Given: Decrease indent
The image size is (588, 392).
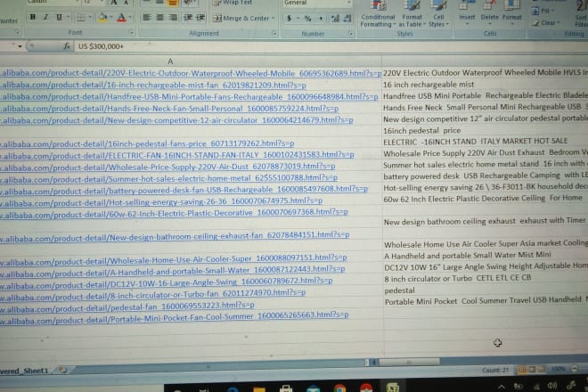Looking at the screenshot, I should coord(187,18).
